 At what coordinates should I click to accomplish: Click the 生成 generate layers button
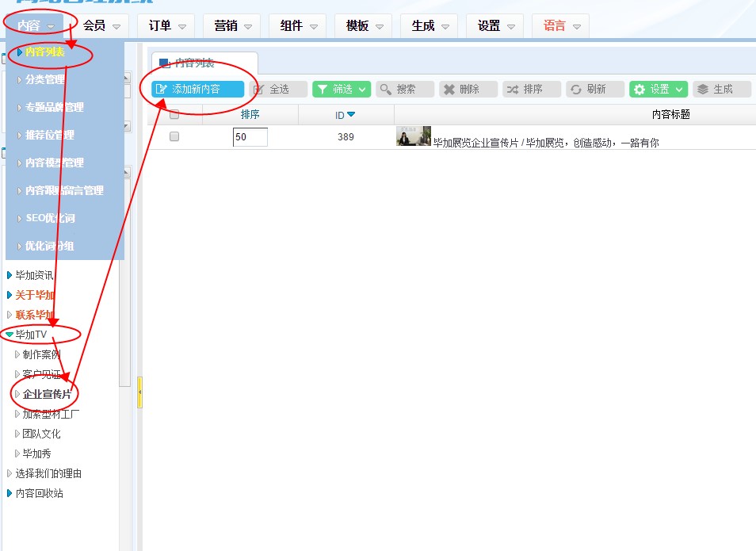point(721,90)
